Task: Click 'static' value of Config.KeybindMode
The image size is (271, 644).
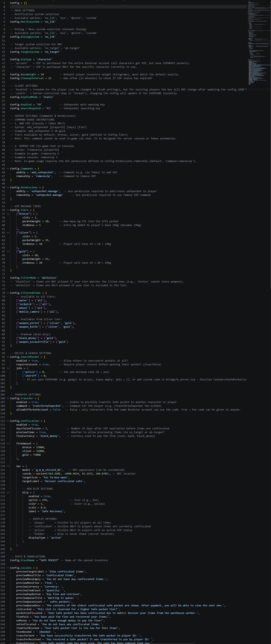Action: coord(48,97)
